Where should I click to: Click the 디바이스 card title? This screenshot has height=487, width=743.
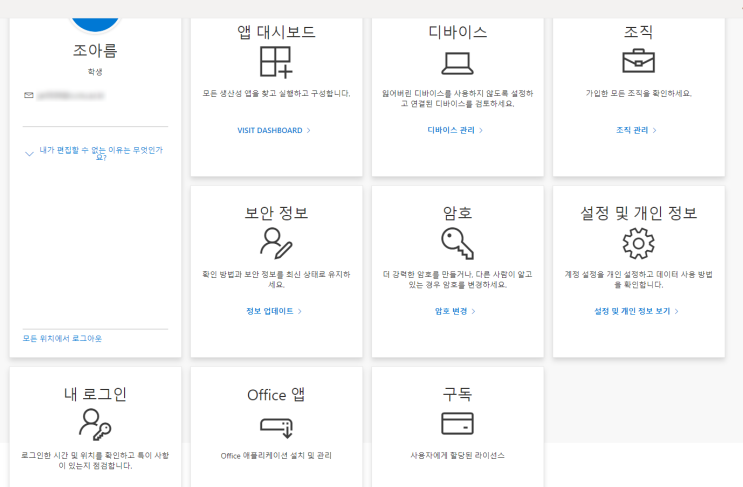coord(457,32)
